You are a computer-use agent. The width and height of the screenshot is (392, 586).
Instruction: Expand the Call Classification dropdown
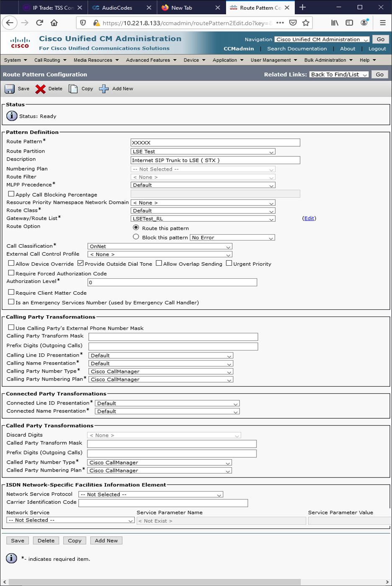[x=160, y=246]
